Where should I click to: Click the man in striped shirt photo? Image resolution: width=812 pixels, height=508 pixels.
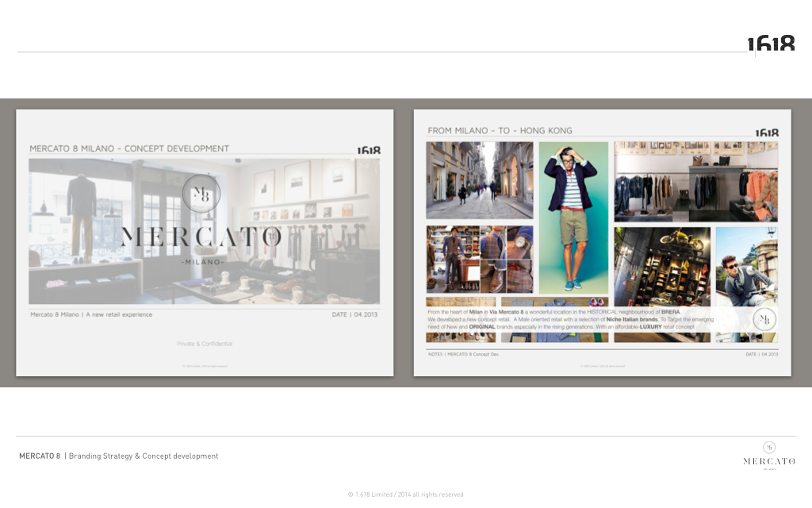click(x=574, y=217)
